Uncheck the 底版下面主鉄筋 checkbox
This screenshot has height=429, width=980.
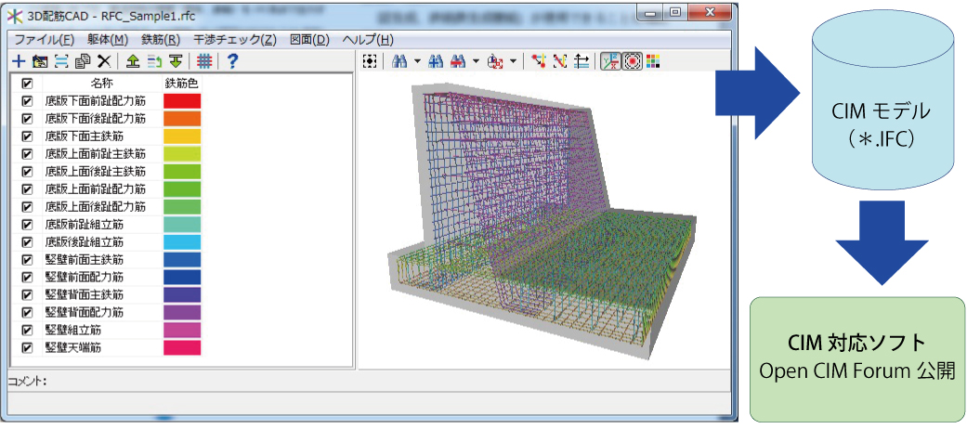point(27,136)
